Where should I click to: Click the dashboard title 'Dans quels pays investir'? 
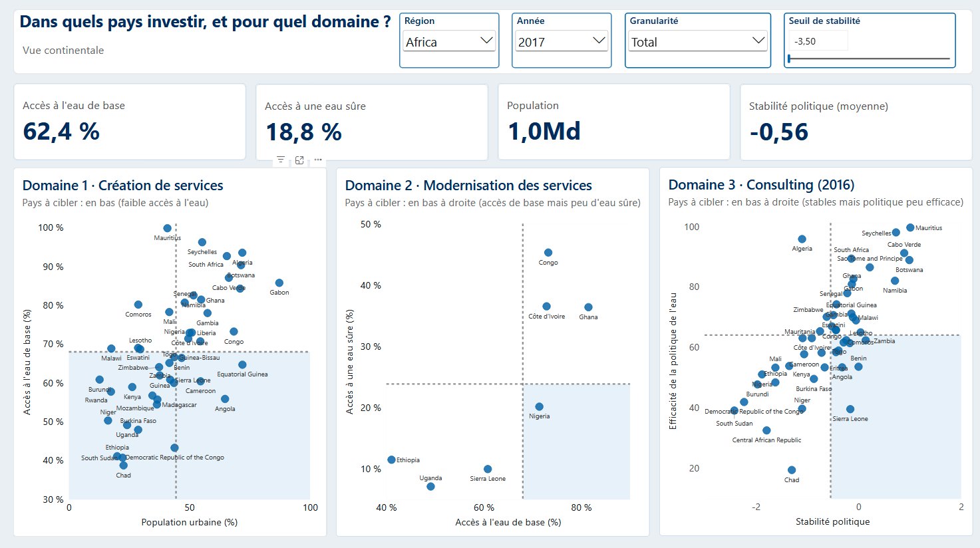[205, 22]
